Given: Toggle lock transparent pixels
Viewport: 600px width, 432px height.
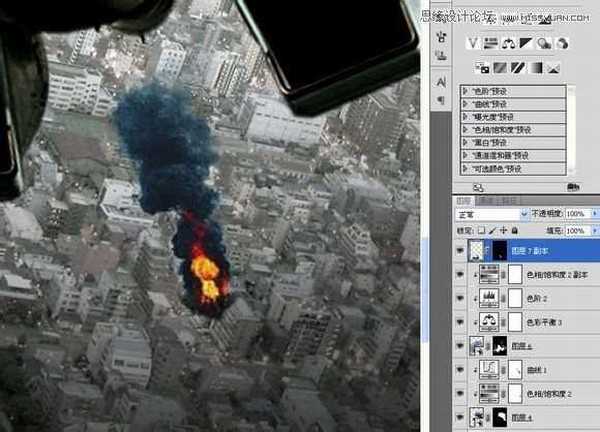Looking at the screenshot, I should click(x=481, y=230).
